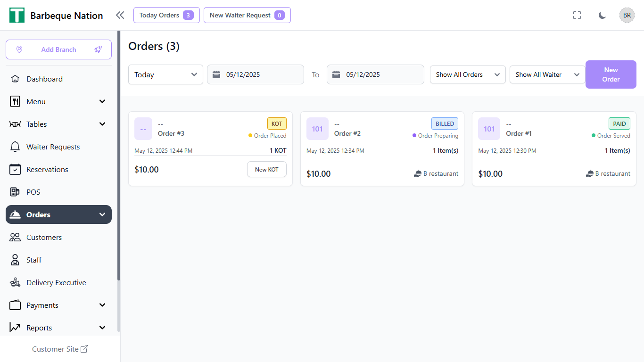Collapse the sidebar with the double chevron
This screenshot has height=362, width=644.
point(120,15)
